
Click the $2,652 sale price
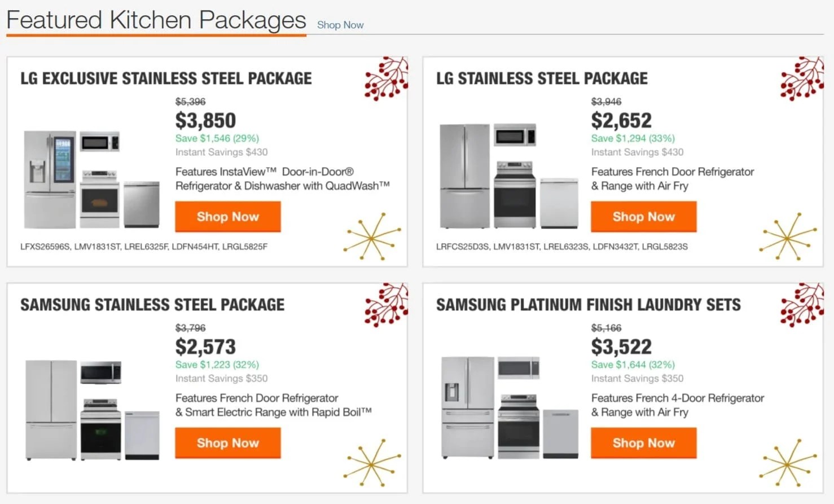621,120
